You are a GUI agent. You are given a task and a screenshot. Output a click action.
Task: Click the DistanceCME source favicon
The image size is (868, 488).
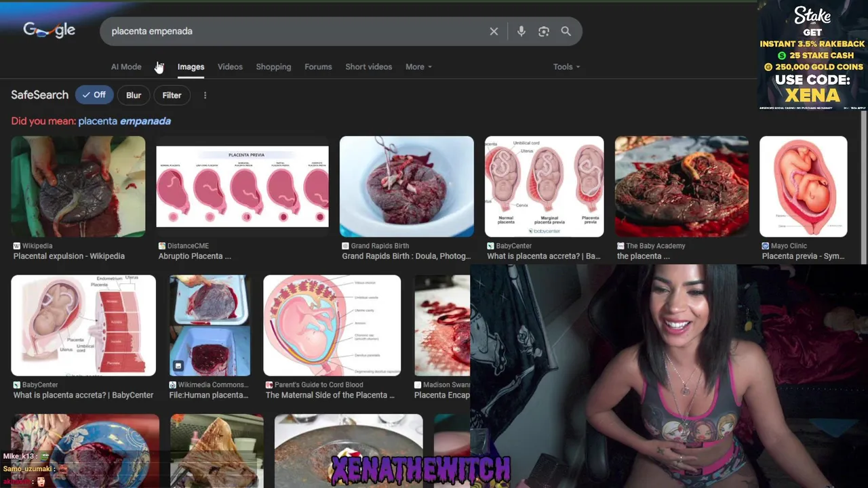(x=161, y=246)
